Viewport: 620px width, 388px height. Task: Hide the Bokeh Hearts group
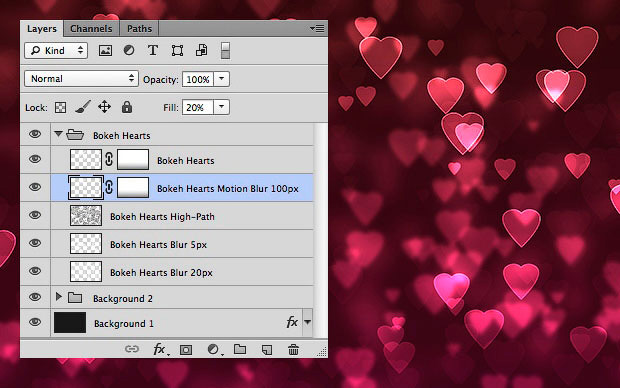point(35,134)
